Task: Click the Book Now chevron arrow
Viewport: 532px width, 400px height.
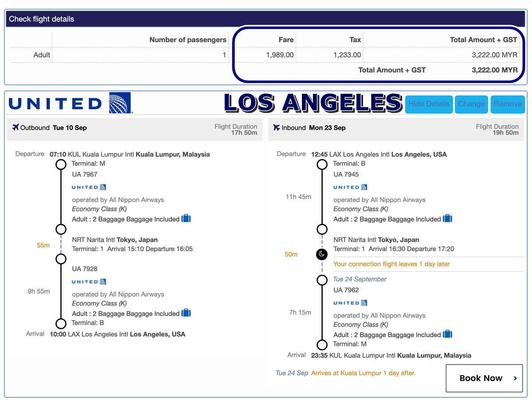Action: 515,378
